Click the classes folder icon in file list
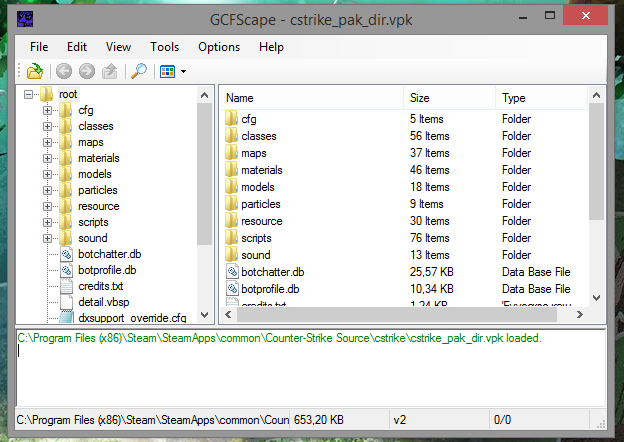 [x=232, y=136]
